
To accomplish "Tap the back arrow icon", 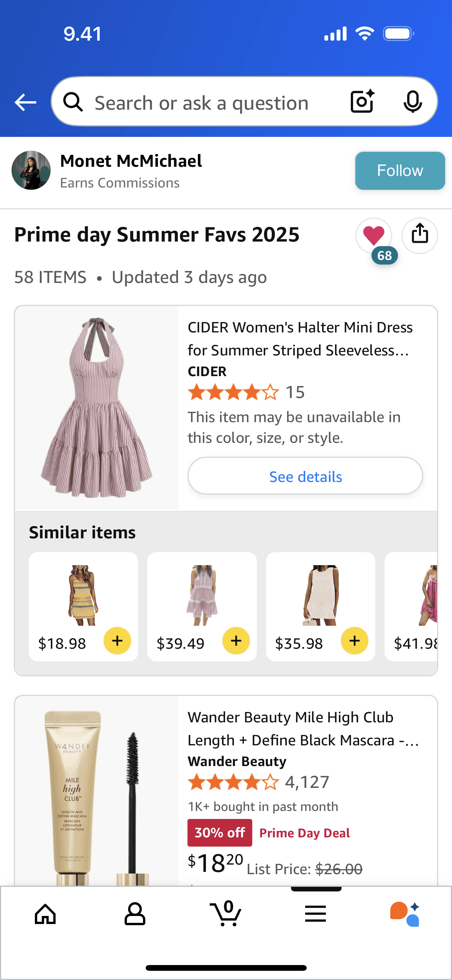I will pos(25,102).
